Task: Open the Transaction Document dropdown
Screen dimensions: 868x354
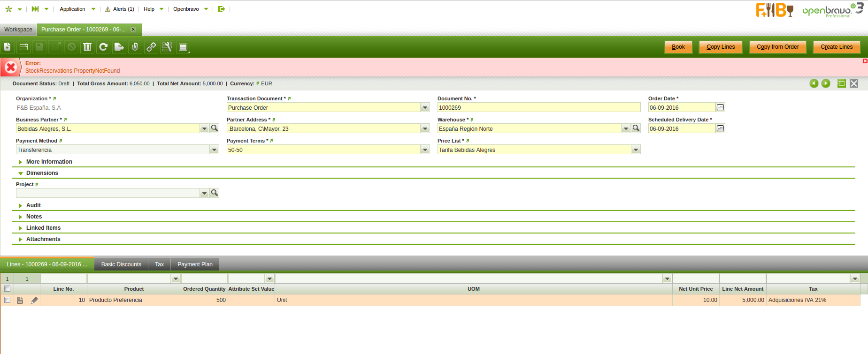Action: (x=425, y=107)
